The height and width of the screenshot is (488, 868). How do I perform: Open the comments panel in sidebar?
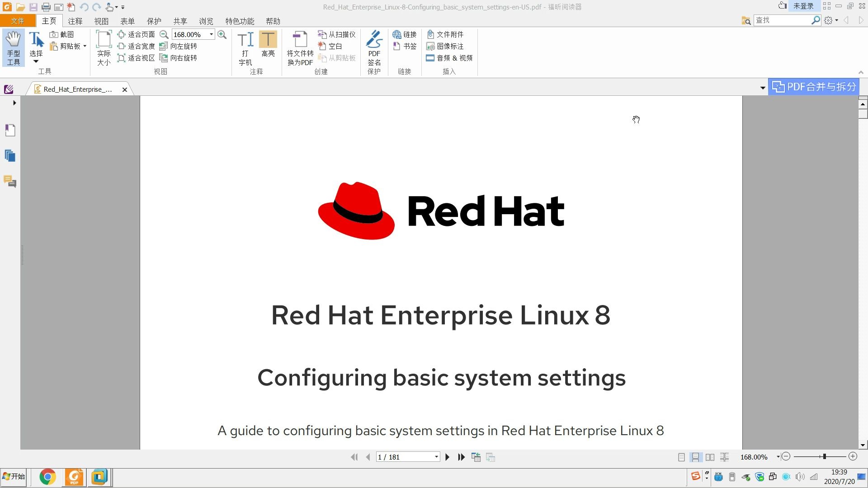[x=10, y=182]
